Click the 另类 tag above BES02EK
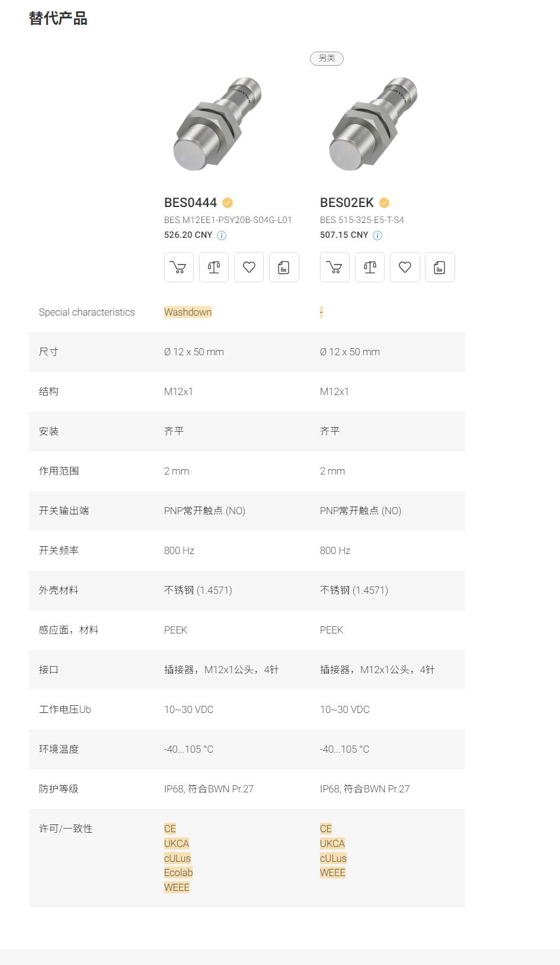The height and width of the screenshot is (965, 560). tap(327, 58)
